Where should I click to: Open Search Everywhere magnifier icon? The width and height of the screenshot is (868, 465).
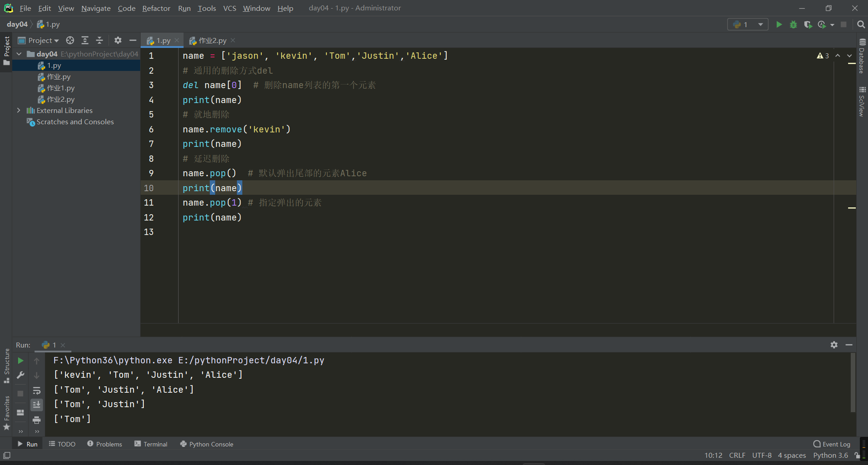point(861,24)
